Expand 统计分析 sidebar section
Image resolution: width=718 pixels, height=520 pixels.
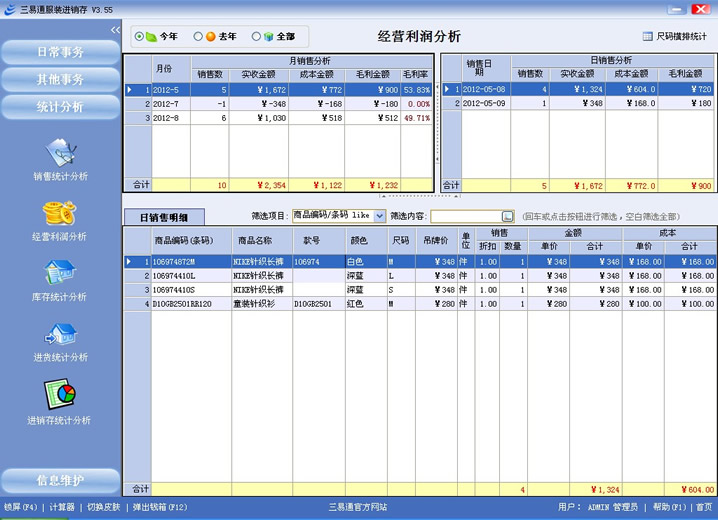click(60, 107)
